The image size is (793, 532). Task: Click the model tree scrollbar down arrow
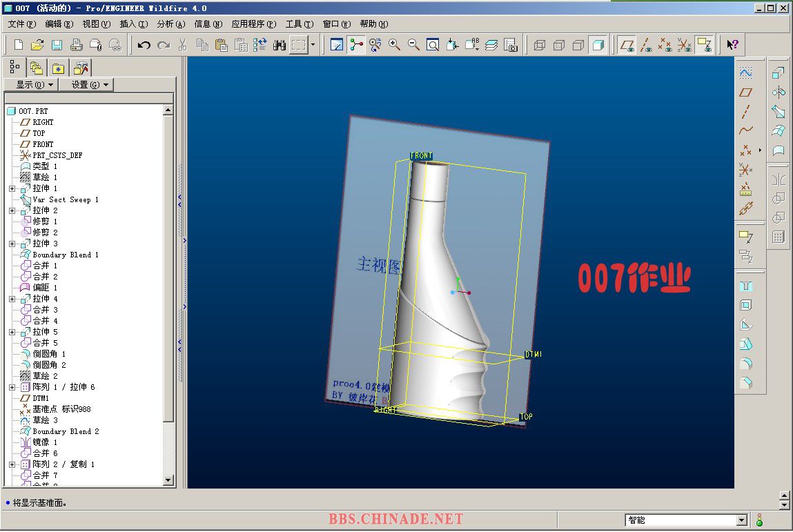click(168, 480)
